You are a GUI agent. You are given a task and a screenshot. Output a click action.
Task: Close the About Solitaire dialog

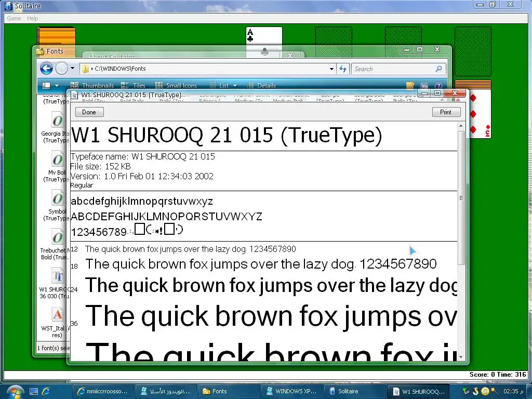click(x=290, y=55)
